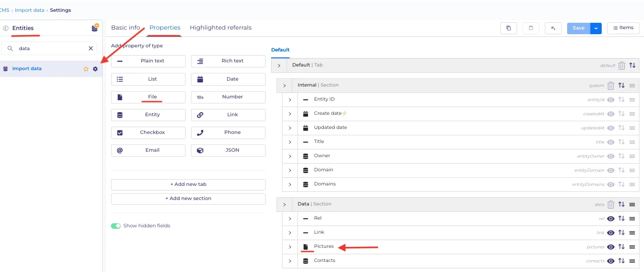Switch to Basic info tab

126,28
